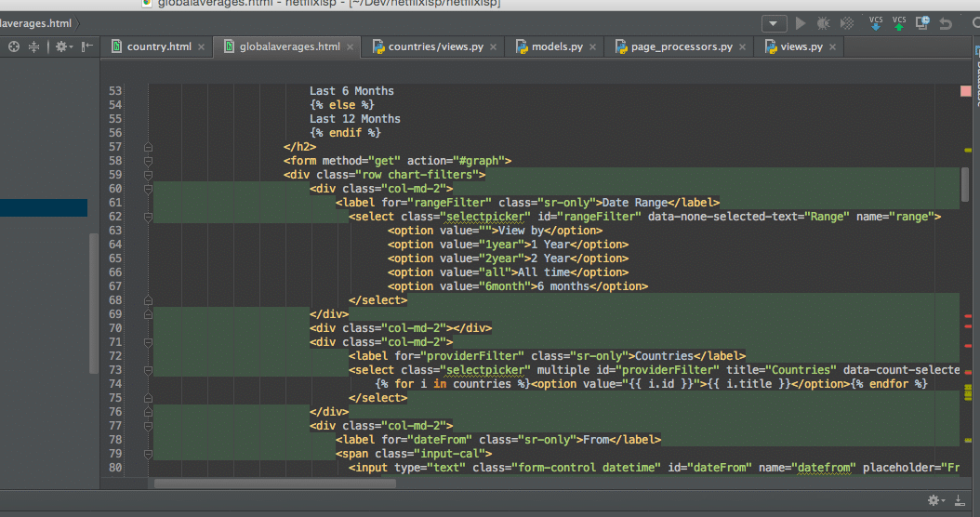The width and height of the screenshot is (980, 517).
Task: Hide the project tool window
Action: coord(86,46)
